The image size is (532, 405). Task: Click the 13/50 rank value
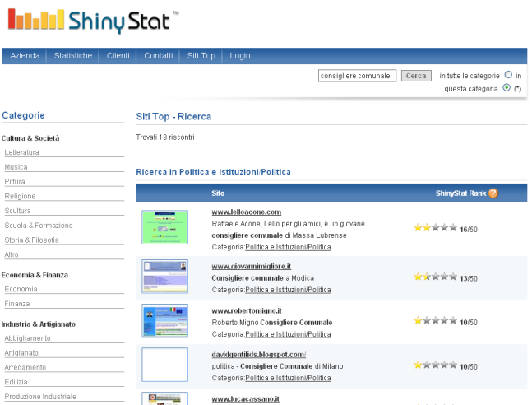tap(469, 278)
